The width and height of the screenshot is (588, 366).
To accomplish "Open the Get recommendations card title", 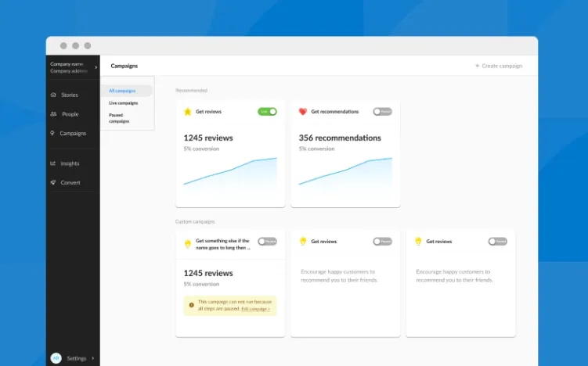I will (x=335, y=112).
